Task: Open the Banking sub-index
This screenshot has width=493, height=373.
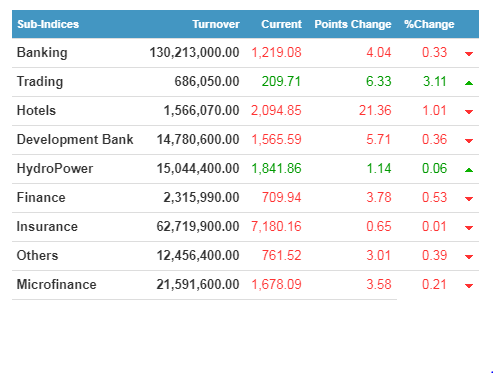Action: pos(42,53)
